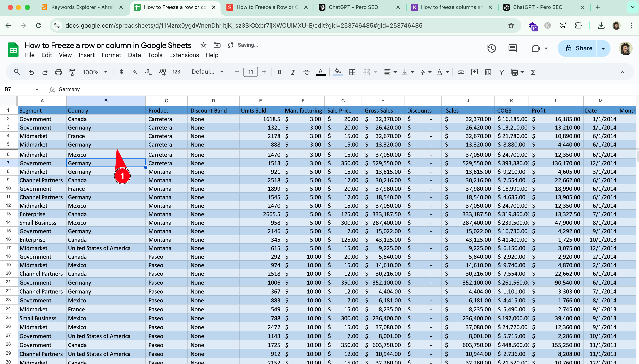639x364 pixels.
Task: Open the Edit menu
Action: 47,55
